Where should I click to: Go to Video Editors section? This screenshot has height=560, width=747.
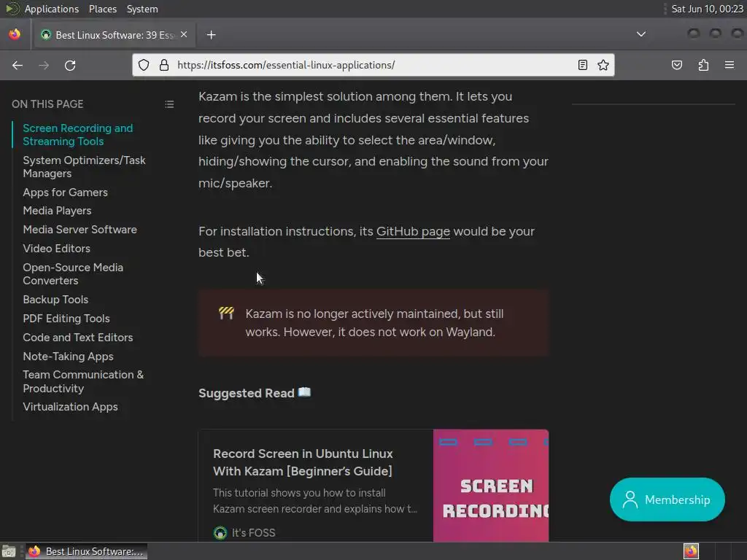point(57,249)
